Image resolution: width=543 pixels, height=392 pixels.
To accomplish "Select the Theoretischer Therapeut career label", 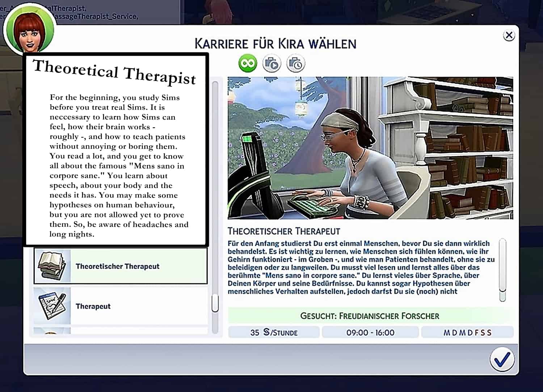I will [117, 267].
